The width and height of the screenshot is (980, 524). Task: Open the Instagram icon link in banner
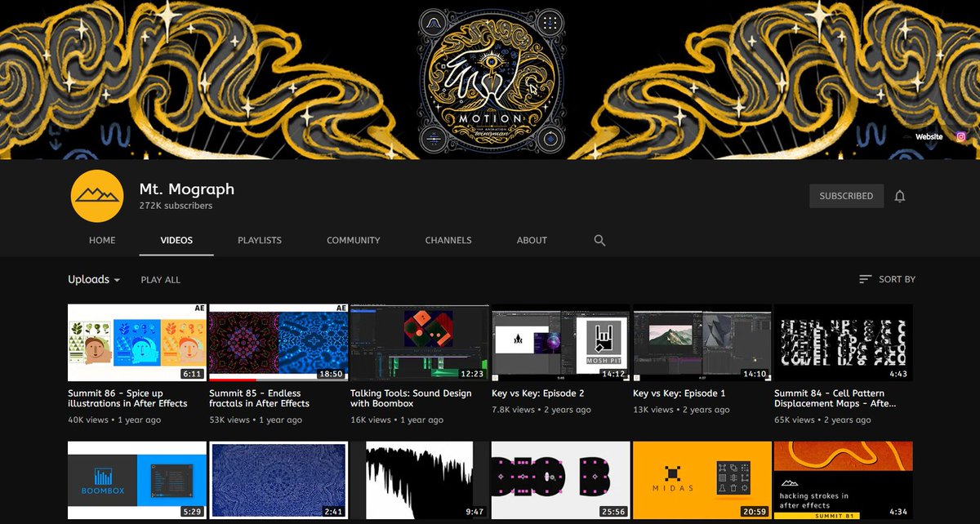961,137
